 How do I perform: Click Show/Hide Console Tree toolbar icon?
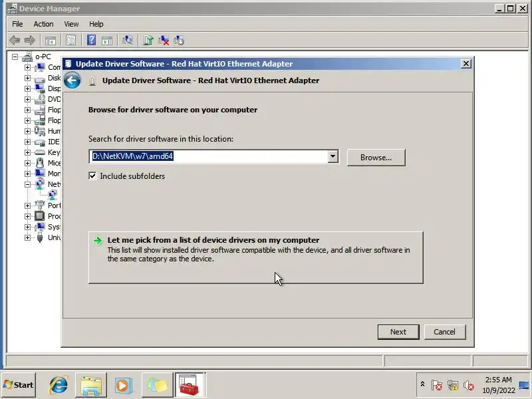[51, 41]
